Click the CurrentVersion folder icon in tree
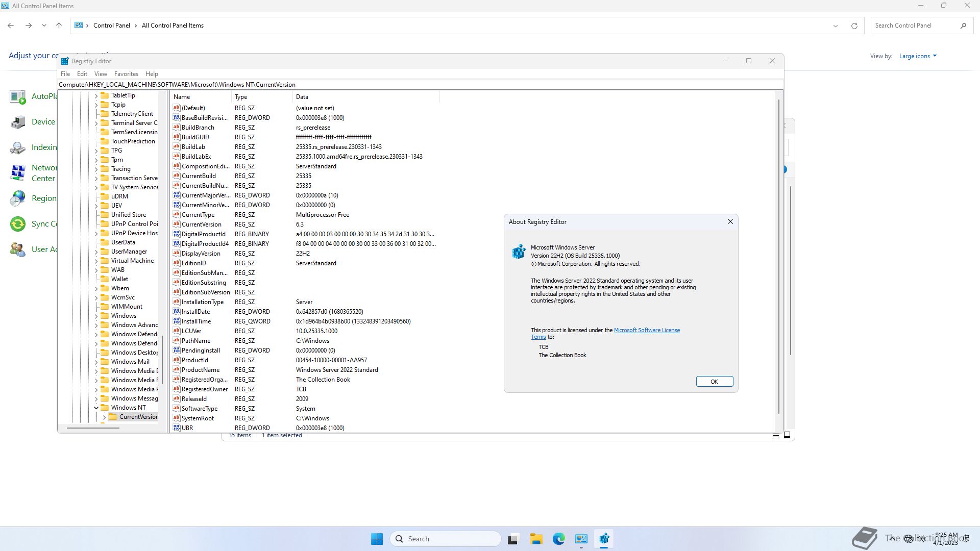 tap(113, 417)
